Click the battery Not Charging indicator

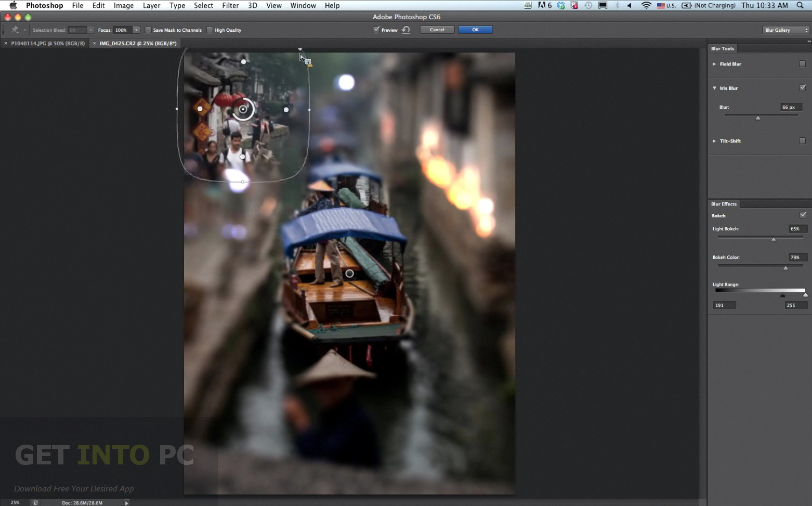709,5
